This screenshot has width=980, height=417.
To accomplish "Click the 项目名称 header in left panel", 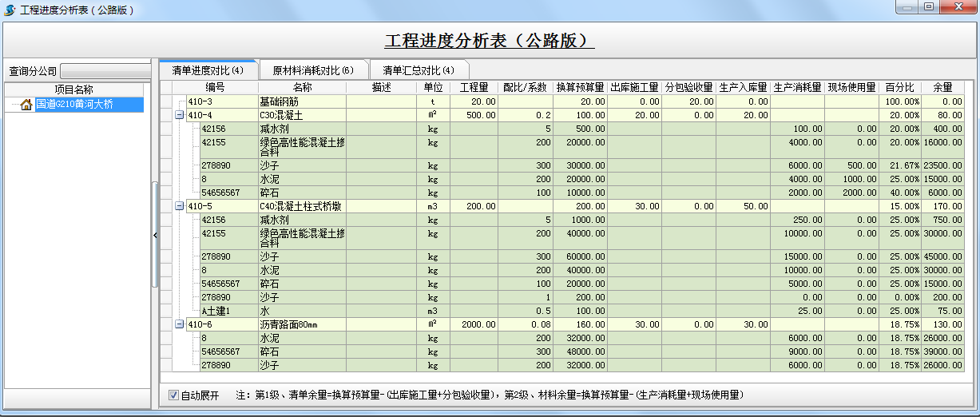I will pos(73,89).
